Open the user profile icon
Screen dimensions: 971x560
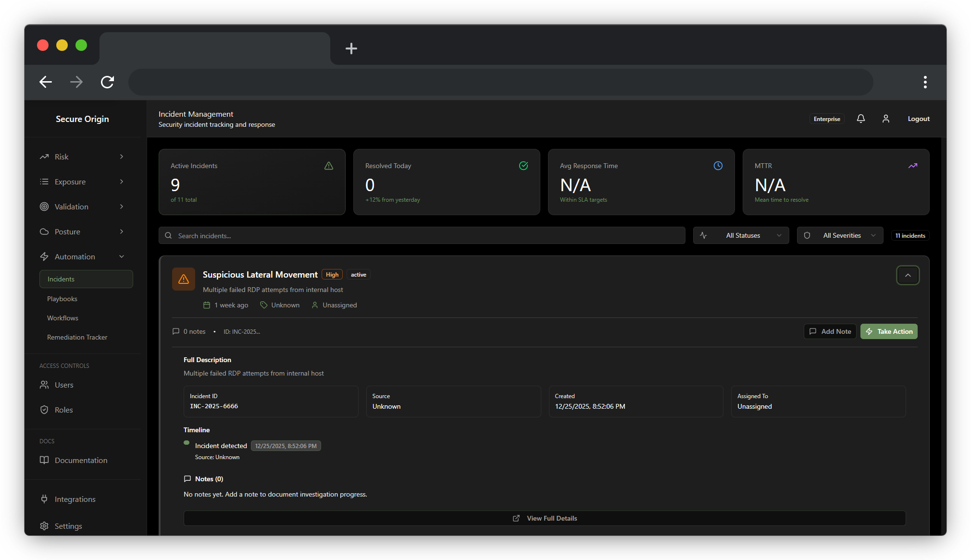tap(885, 119)
